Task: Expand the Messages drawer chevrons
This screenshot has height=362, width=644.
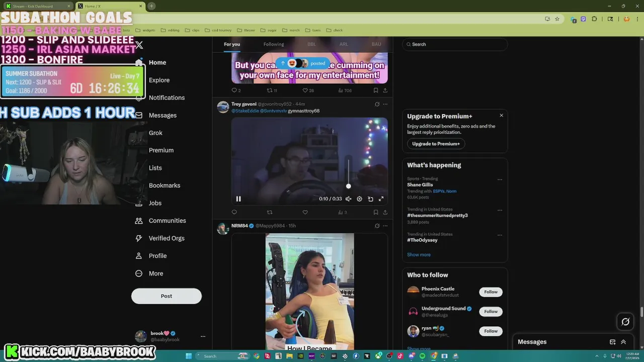Action: 623,342
